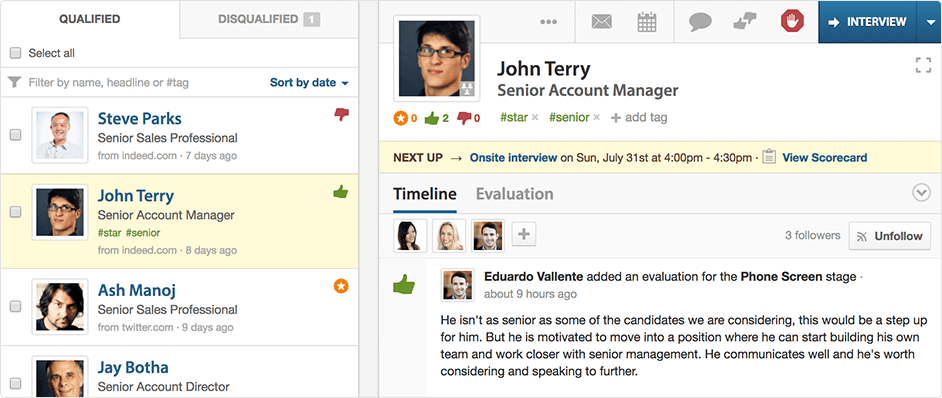Image resolution: width=942 pixels, height=398 pixels.
Task: Click the Eduardo Vallente name in timeline
Action: coord(533,277)
